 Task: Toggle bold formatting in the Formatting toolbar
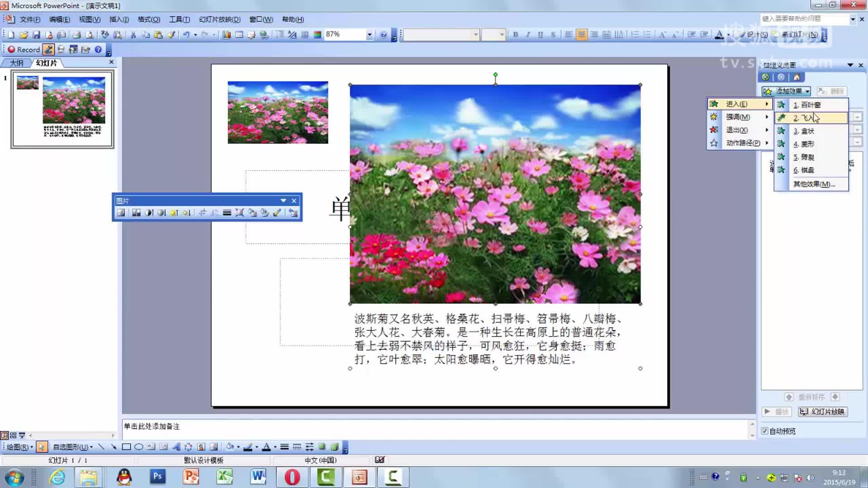[x=515, y=34]
